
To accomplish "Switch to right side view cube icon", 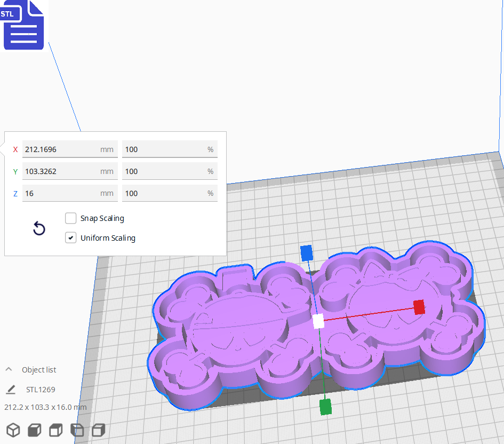I will coord(99,430).
